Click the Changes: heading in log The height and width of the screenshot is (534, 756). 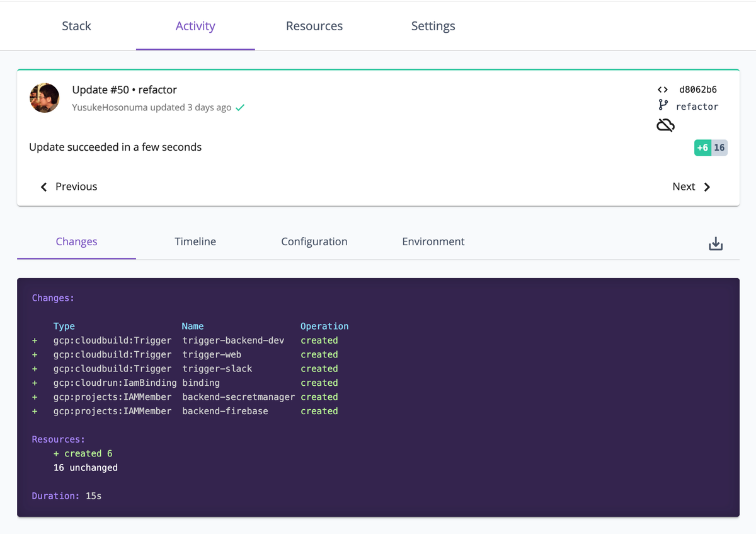[x=53, y=298]
